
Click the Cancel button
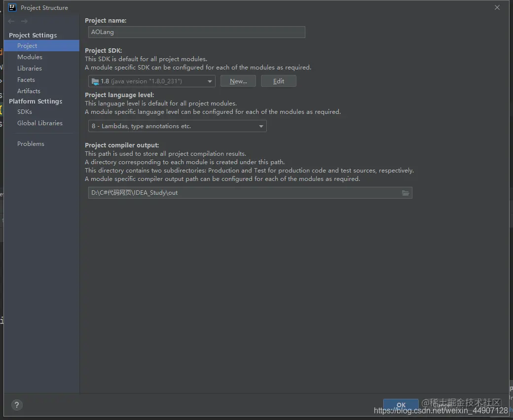click(442, 405)
